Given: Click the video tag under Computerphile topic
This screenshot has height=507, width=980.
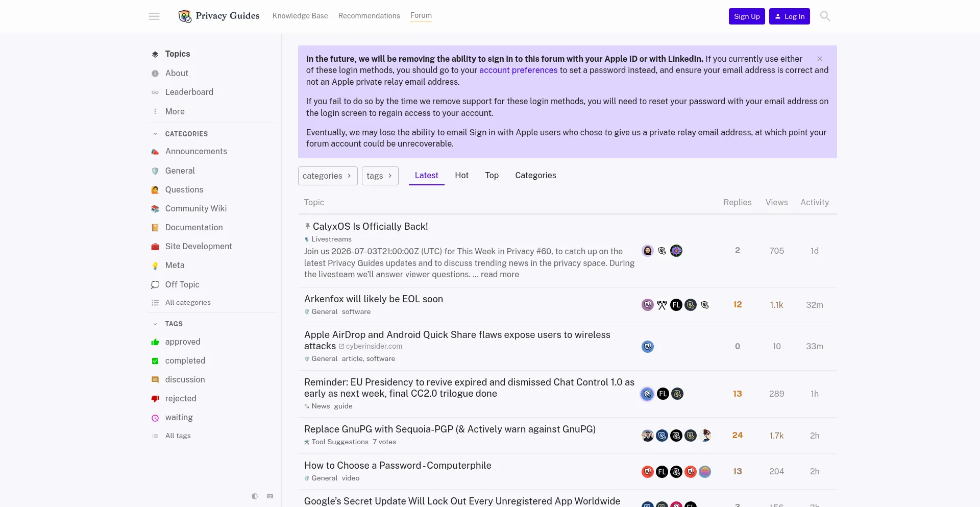Looking at the screenshot, I should [x=351, y=478].
